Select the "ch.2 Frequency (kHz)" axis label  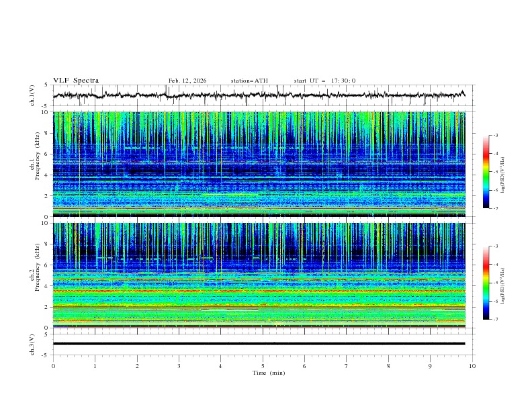click(x=34, y=267)
